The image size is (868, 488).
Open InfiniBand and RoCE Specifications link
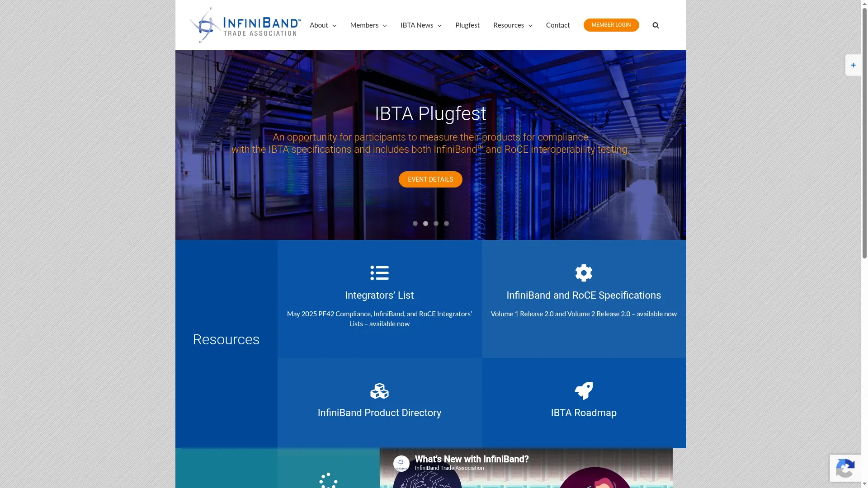pos(584,296)
